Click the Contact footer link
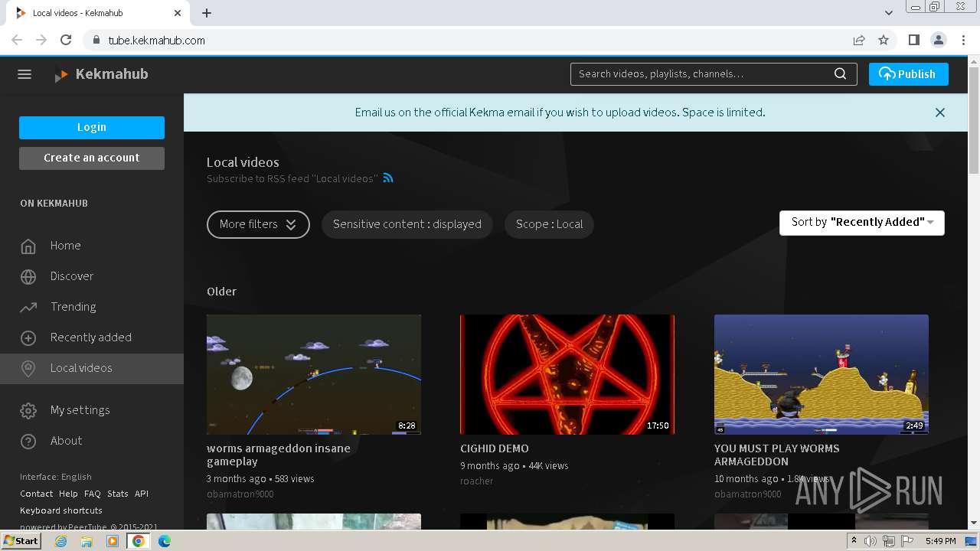 click(36, 494)
